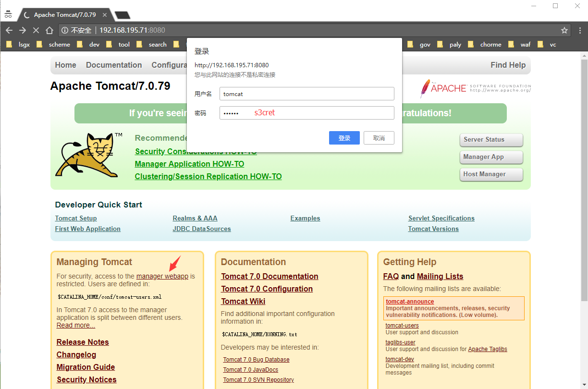Click the browser address bar URL

click(x=132, y=30)
